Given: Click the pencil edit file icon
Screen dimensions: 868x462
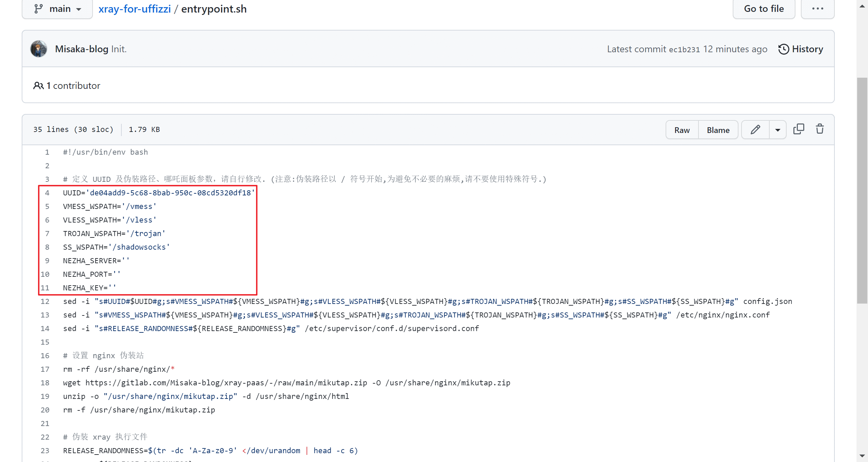Looking at the screenshot, I should [755, 130].
